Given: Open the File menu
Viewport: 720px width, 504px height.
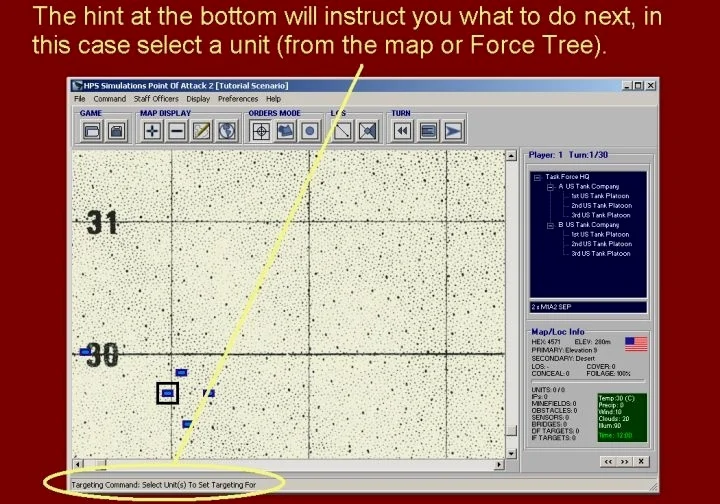Looking at the screenshot, I should 79,99.
